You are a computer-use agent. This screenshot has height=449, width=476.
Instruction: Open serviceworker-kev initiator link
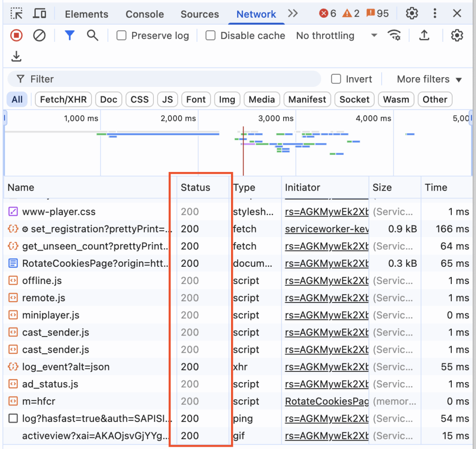tap(327, 229)
